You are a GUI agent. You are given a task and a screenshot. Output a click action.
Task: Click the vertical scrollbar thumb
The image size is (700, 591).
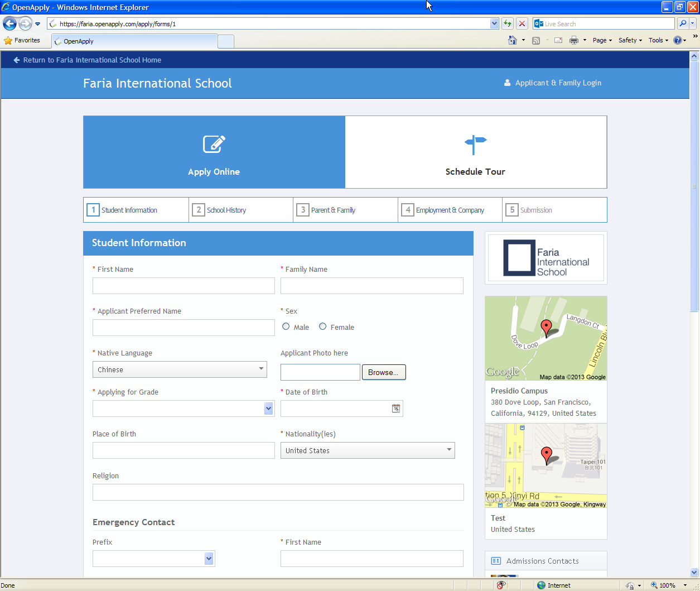coord(694,186)
